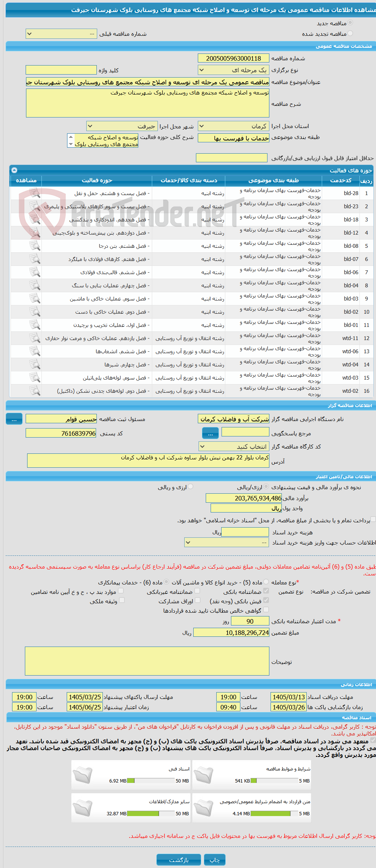The width and height of the screenshot is (376, 868).
Task: Open view icon for row bld-18
Action: coord(35,220)
